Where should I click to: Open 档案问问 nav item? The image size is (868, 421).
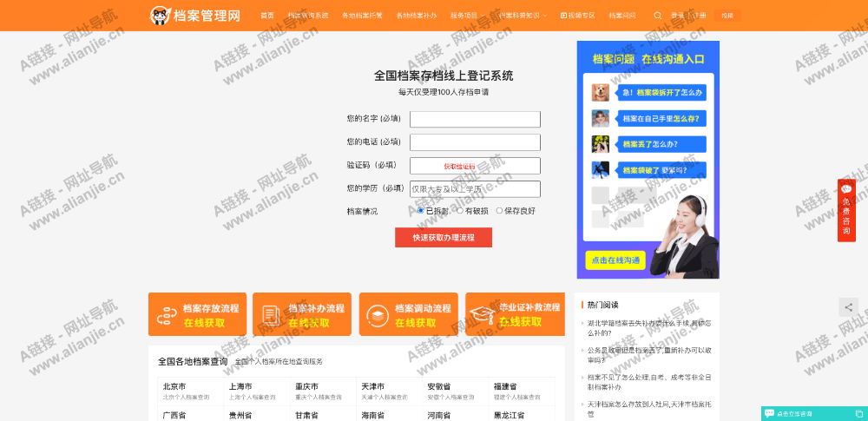tap(622, 16)
